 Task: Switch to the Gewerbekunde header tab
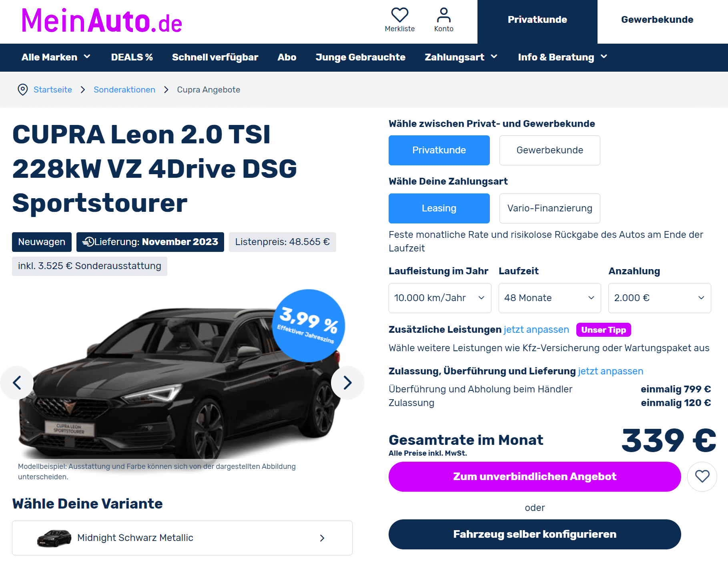click(657, 20)
